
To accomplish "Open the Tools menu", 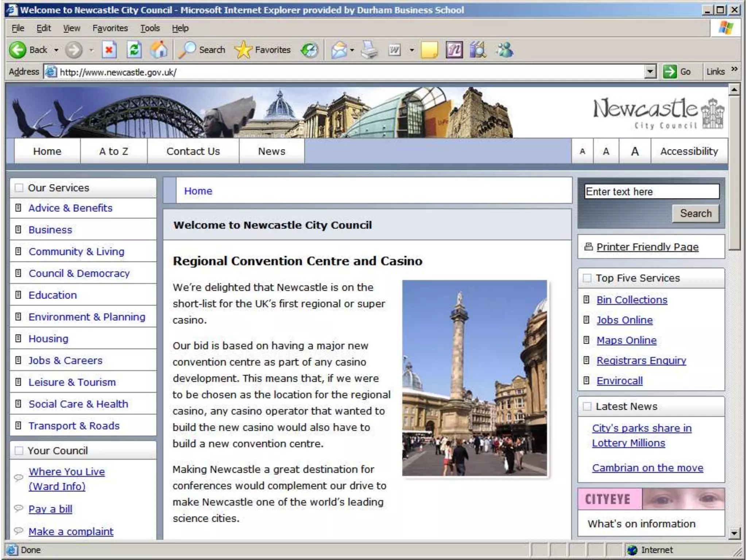I will point(150,28).
